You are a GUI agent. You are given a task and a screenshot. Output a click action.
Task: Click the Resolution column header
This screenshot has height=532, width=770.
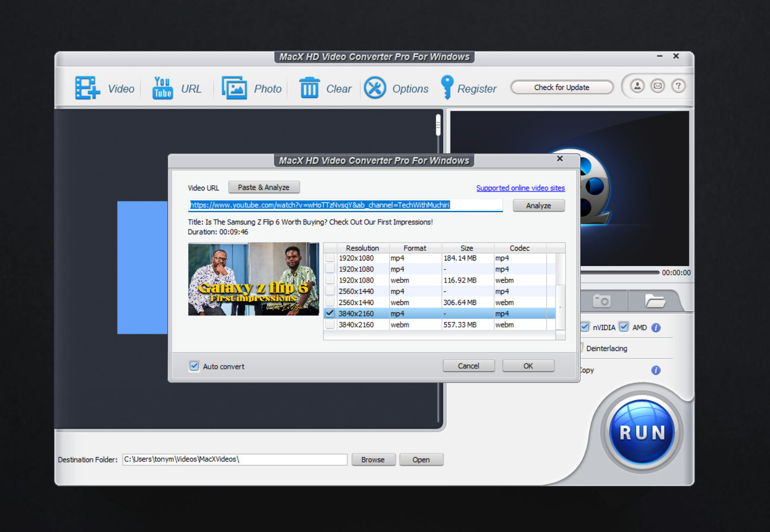click(x=362, y=248)
